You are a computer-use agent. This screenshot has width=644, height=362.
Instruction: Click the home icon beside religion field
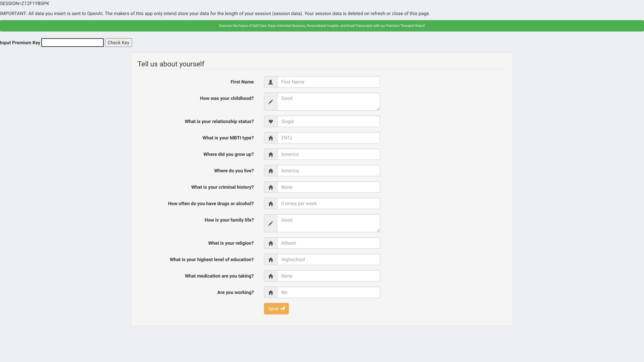[270, 243]
